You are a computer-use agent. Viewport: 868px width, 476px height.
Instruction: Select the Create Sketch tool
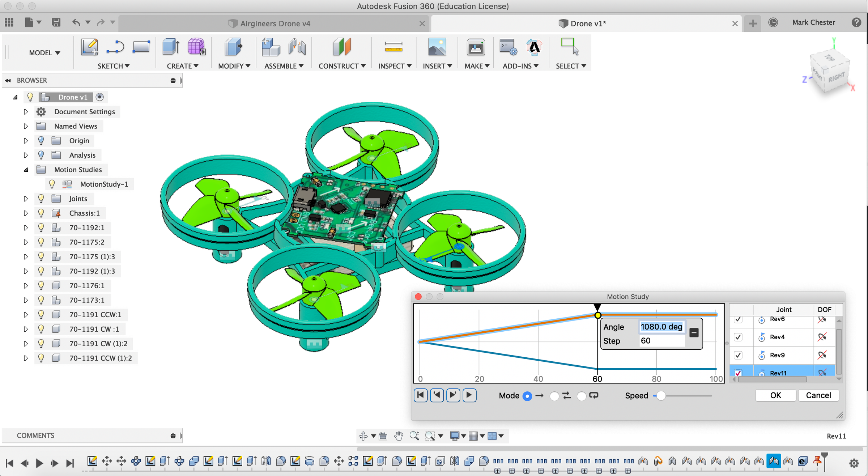pos(89,47)
